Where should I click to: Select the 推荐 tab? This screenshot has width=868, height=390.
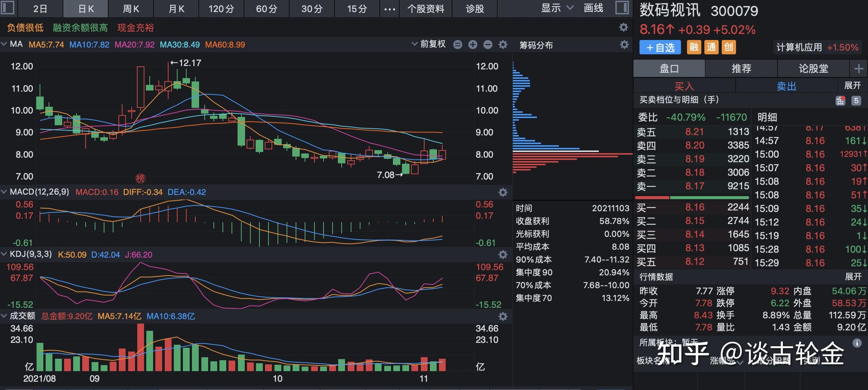[x=741, y=69]
